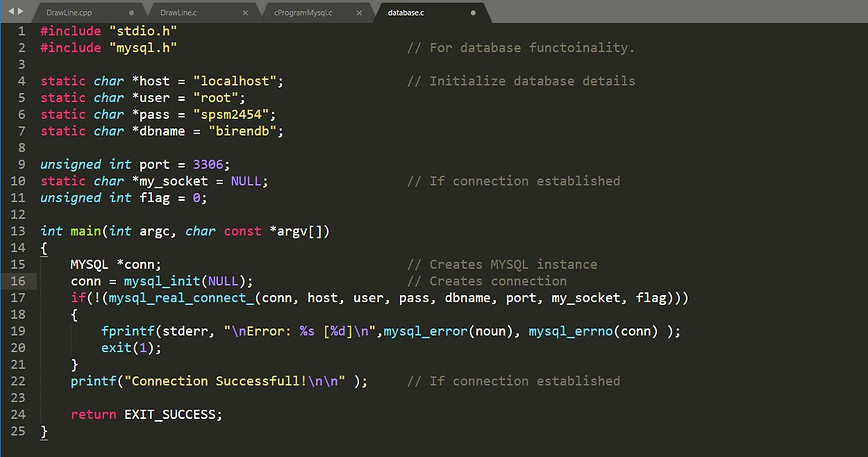Image resolution: width=868 pixels, height=457 pixels.
Task: Click the "localhost" string value
Action: (x=235, y=81)
